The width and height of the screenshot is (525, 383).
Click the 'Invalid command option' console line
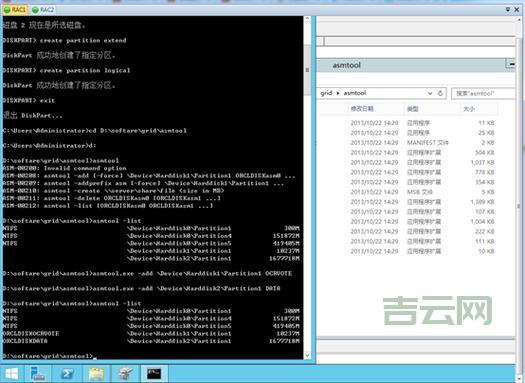tap(64, 168)
